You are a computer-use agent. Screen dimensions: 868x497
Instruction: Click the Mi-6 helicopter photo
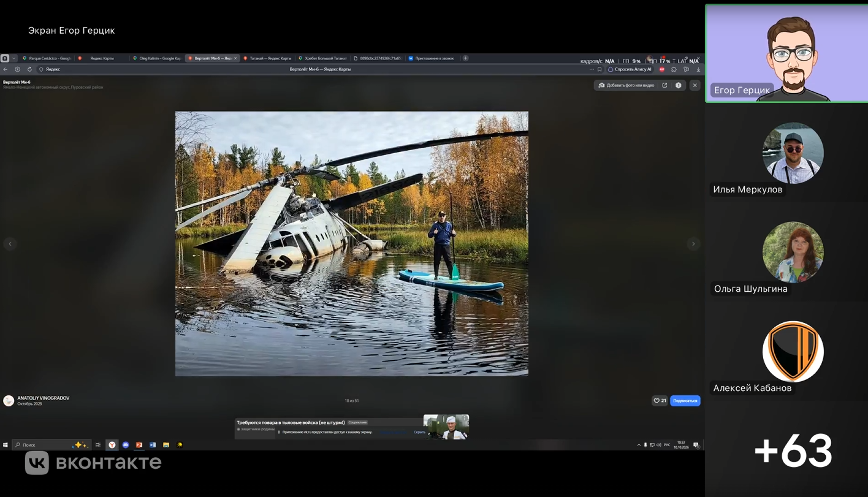[x=352, y=243]
